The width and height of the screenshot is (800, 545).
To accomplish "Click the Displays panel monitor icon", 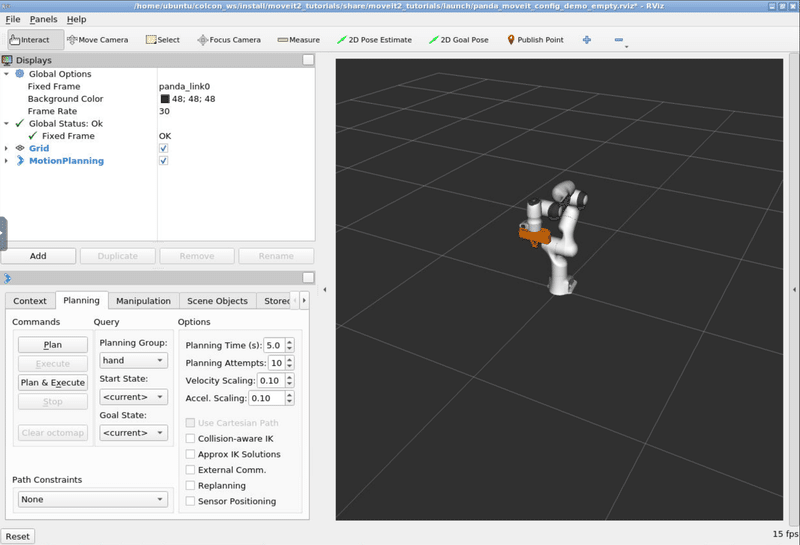I will pyautogui.click(x=7, y=60).
